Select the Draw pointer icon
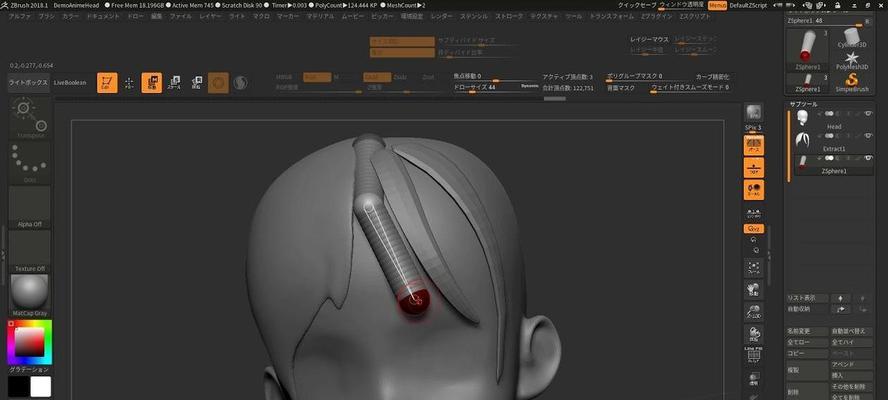 coord(129,83)
